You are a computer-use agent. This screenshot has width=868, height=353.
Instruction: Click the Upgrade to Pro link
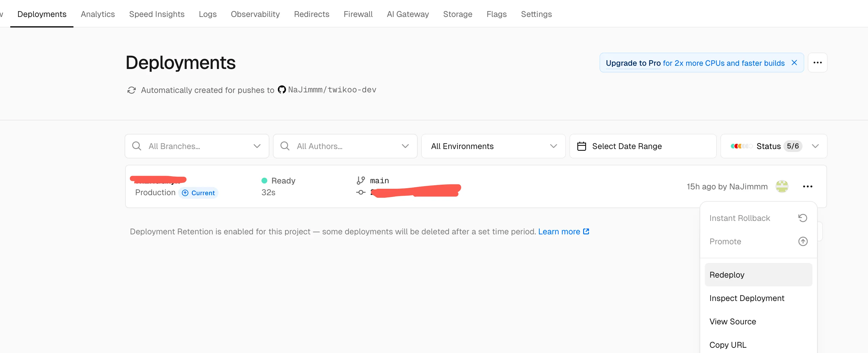point(633,63)
